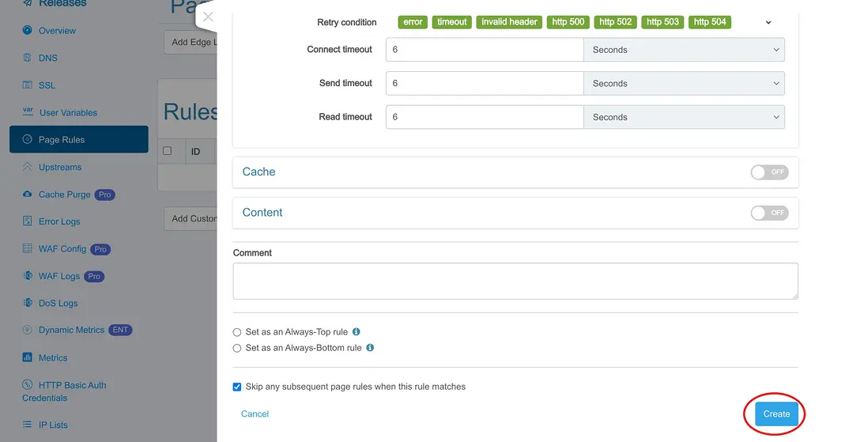
Task: Open Send timeout Seconds dropdown
Action: pyautogui.click(x=684, y=84)
